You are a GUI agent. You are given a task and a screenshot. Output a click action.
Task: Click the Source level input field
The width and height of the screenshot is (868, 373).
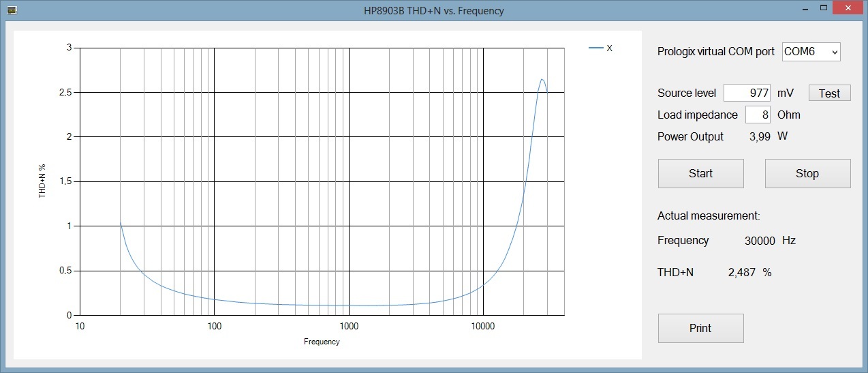pyautogui.click(x=747, y=93)
